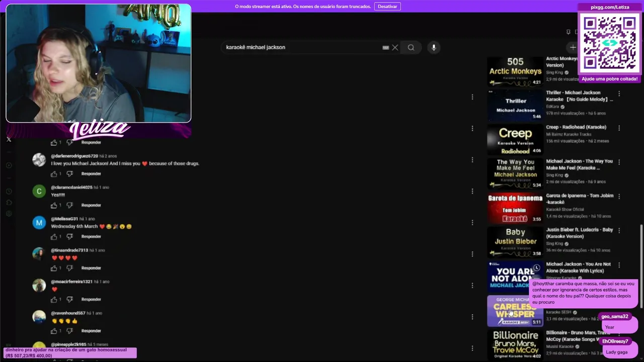Open options menu for The Way You Make Me Feel
644x362 pixels.
(x=619, y=162)
